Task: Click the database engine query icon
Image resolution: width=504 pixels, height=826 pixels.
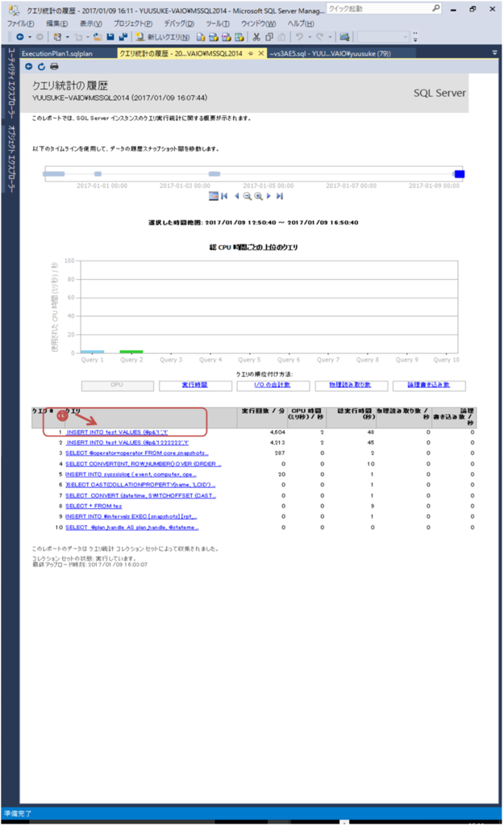Action: [x=201, y=37]
